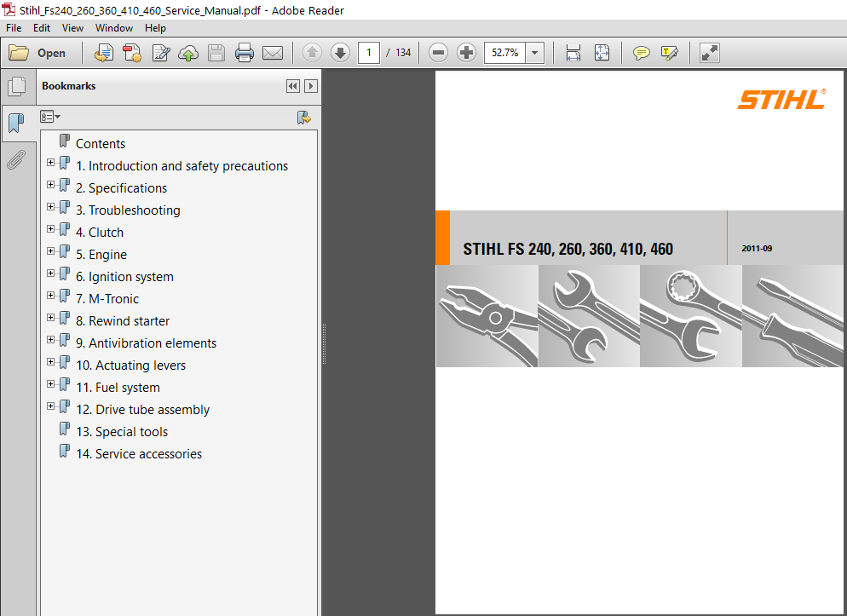Jump to 14. Service accessories bookmark
Viewport: 847px width, 616px height.
click(139, 454)
